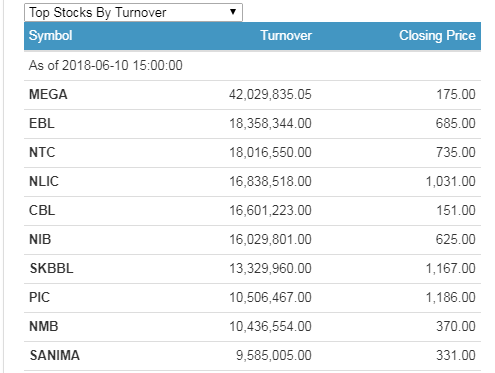Click the CBL stock symbol

tap(42, 210)
